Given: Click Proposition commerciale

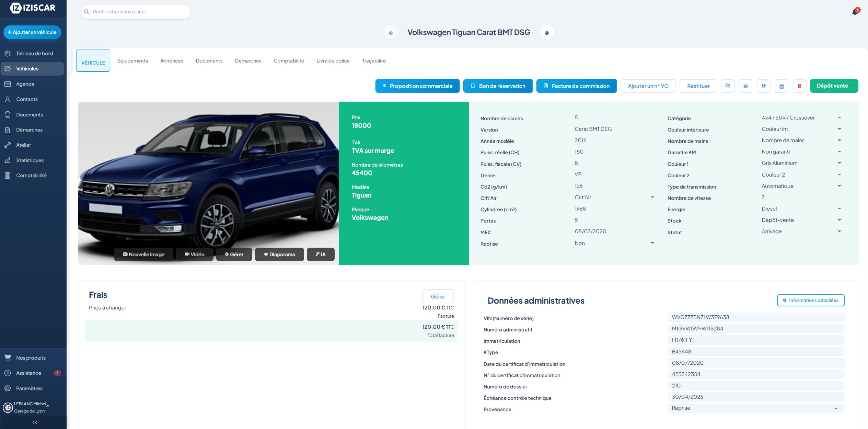Looking at the screenshot, I should click(x=417, y=86).
